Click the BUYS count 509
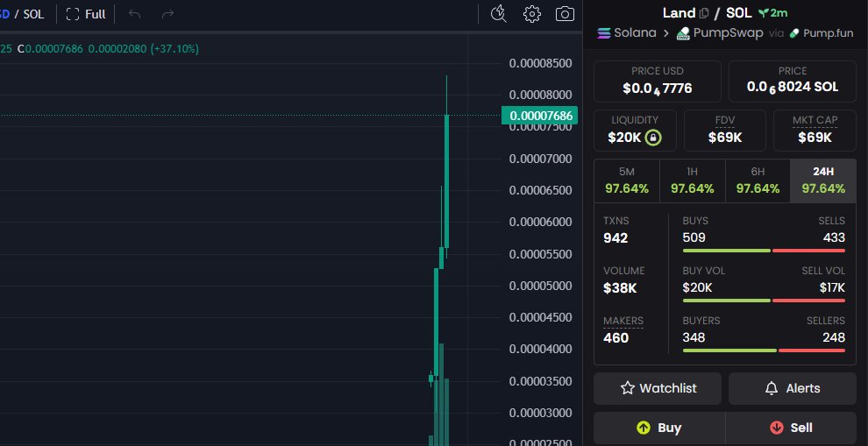Image resolution: width=868 pixels, height=446 pixels. pos(694,238)
